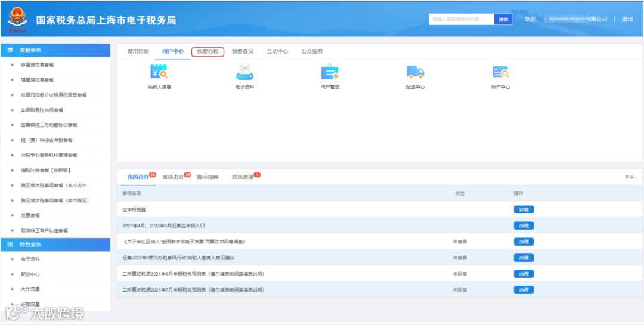
Task: Open the 公众服务 tab
Action: [x=312, y=52]
